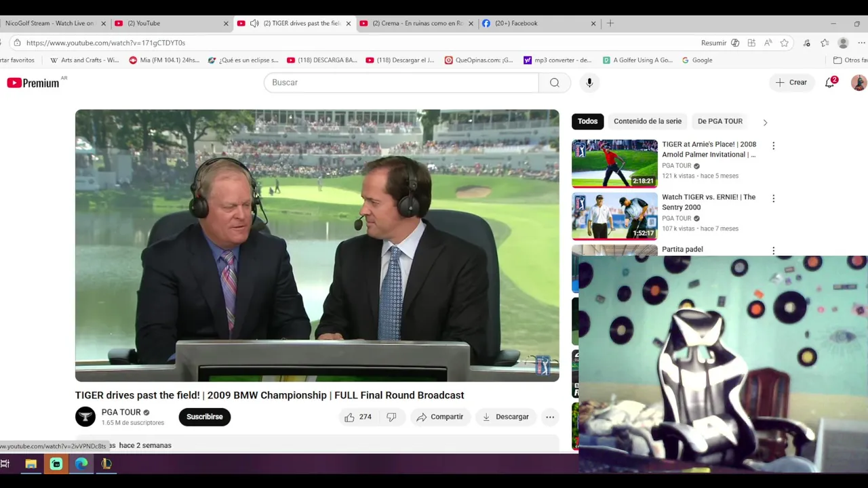
Task: Open the QueOpinas.com bookmark
Action: 479,60
